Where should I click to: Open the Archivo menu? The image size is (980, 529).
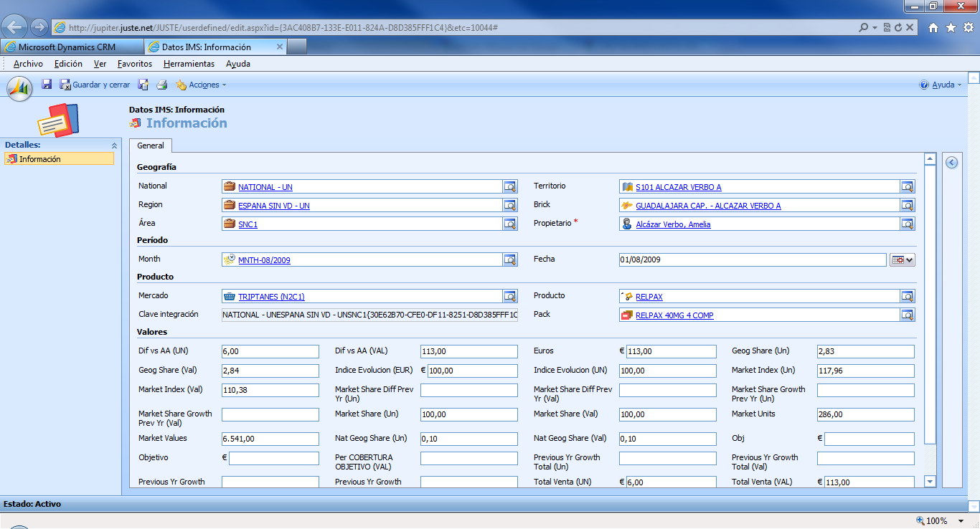pyautogui.click(x=28, y=64)
